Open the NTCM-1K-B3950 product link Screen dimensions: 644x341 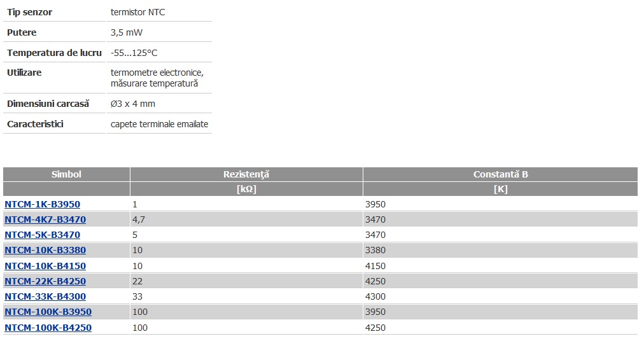(x=42, y=204)
